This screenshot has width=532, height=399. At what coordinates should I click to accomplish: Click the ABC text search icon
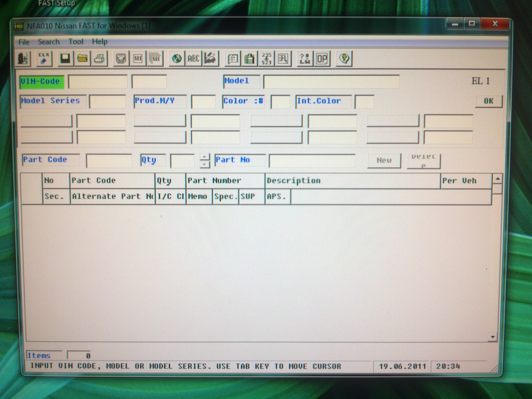194,58
